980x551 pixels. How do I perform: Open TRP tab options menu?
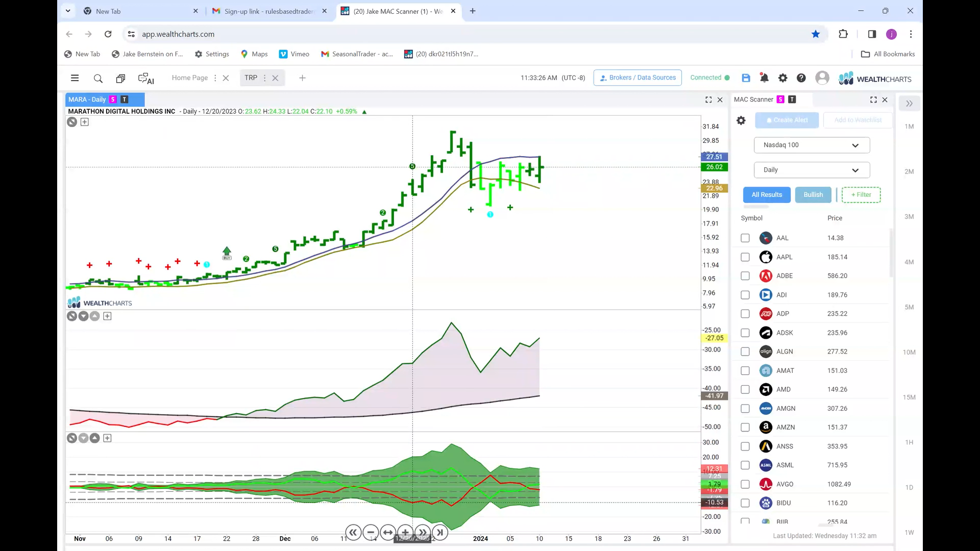point(264,78)
